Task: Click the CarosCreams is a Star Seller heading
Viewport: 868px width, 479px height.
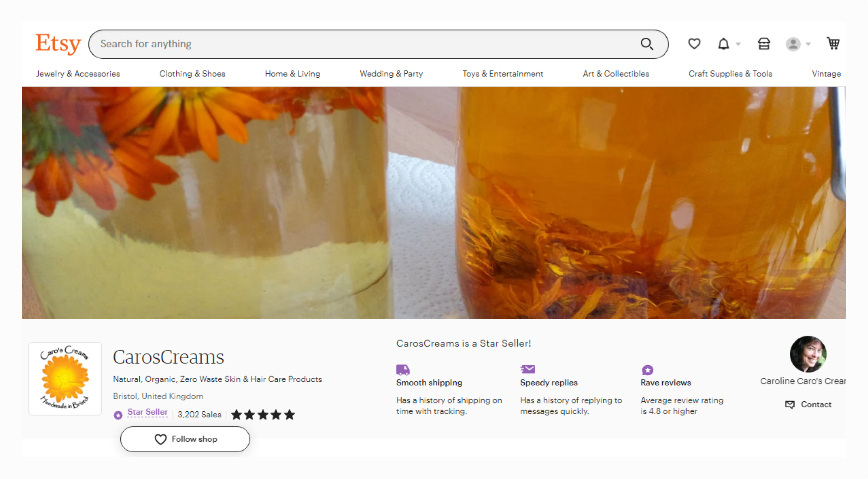Action: (464, 344)
